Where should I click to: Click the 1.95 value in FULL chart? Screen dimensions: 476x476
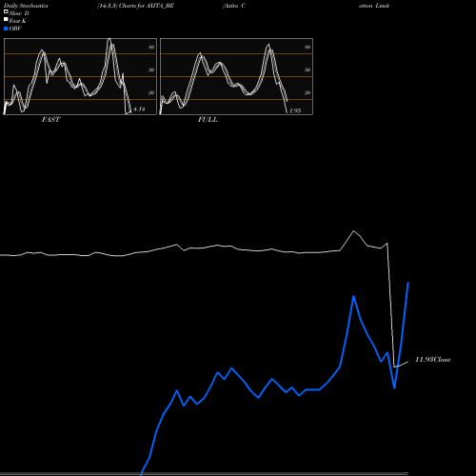pos(295,110)
